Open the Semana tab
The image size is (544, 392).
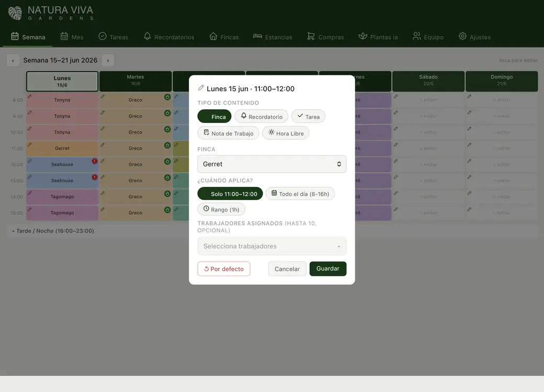pyautogui.click(x=28, y=37)
